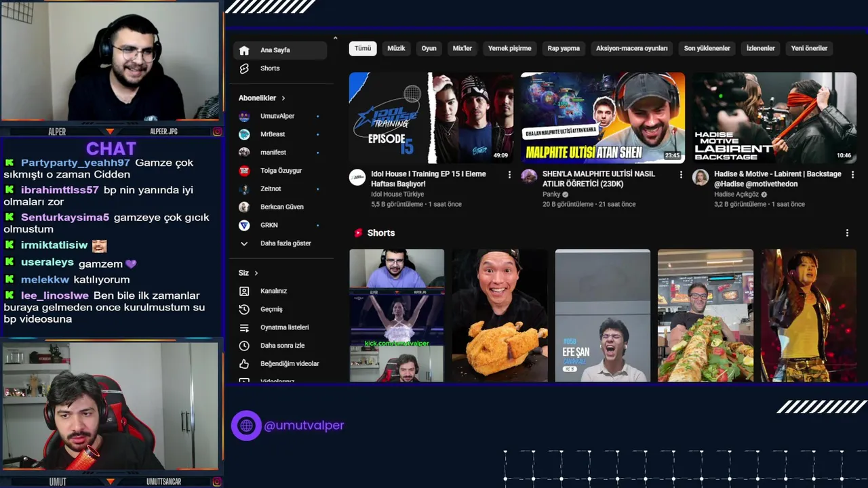Click chat username ibrahimttlss57
This screenshot has width=868, height=488.
point(60,190)
